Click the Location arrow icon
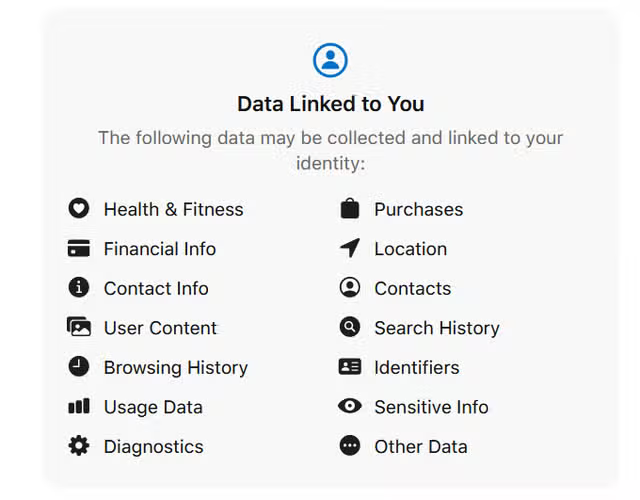 point(349,249)
